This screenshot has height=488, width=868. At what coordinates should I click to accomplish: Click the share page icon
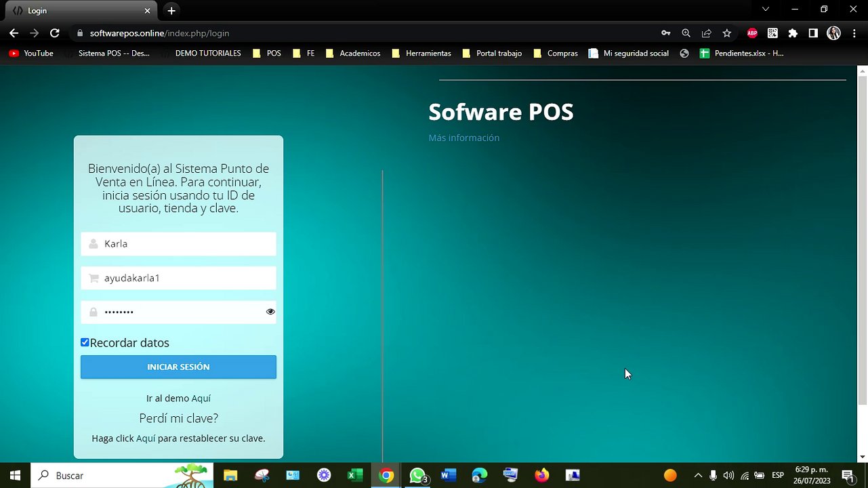[706, 33]
